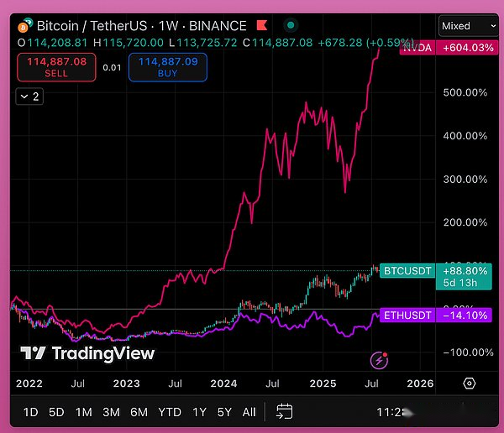Click the NVDA price scale label
504x433 pixels.
coord(417,48)
